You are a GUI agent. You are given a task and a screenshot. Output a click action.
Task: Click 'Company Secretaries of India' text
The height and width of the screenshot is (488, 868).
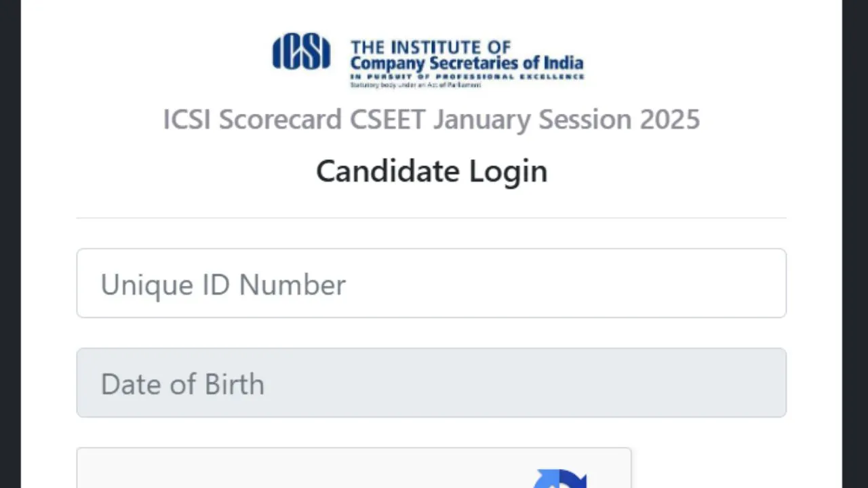coord(467,64)
